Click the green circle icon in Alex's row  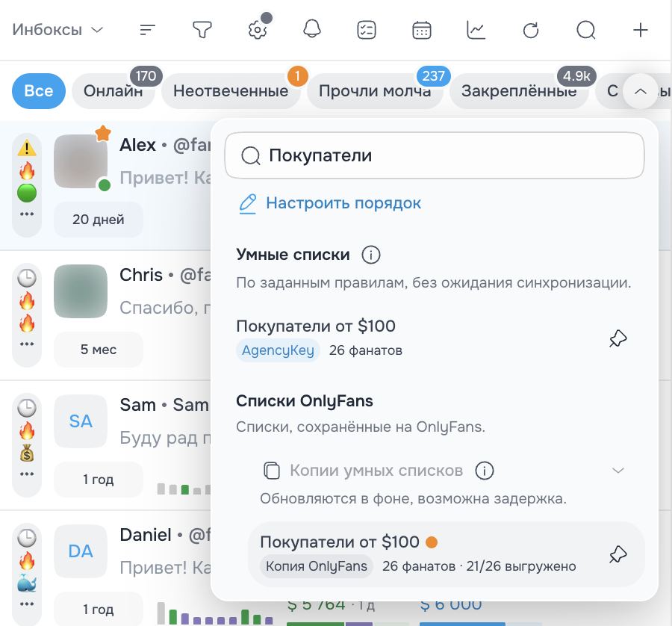tap(27, 193)
